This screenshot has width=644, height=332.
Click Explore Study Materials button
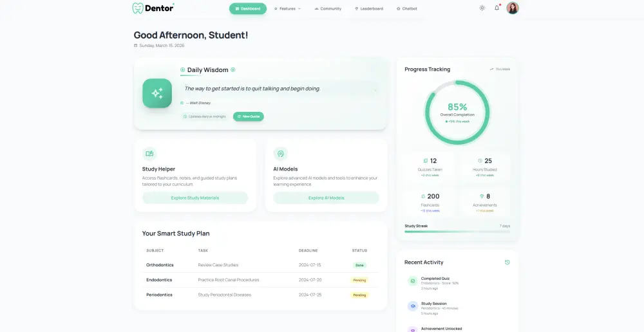pyautogui.click(x=195, y=198)
